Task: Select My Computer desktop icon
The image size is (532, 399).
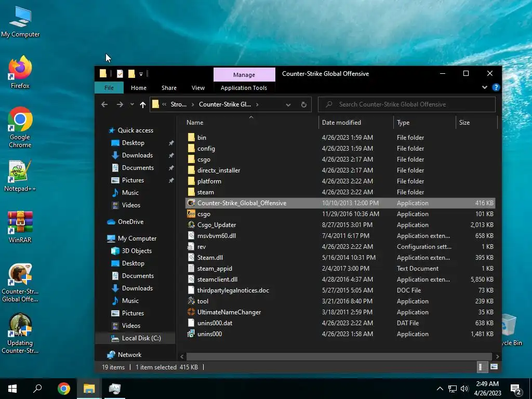Action: point(20,22)
